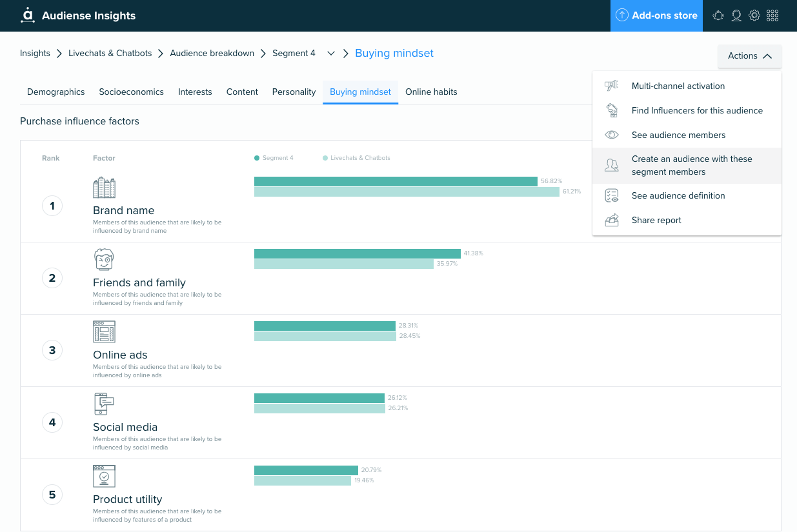
Task: Click the Add-ons store button
Action: [x=657, y=15]
